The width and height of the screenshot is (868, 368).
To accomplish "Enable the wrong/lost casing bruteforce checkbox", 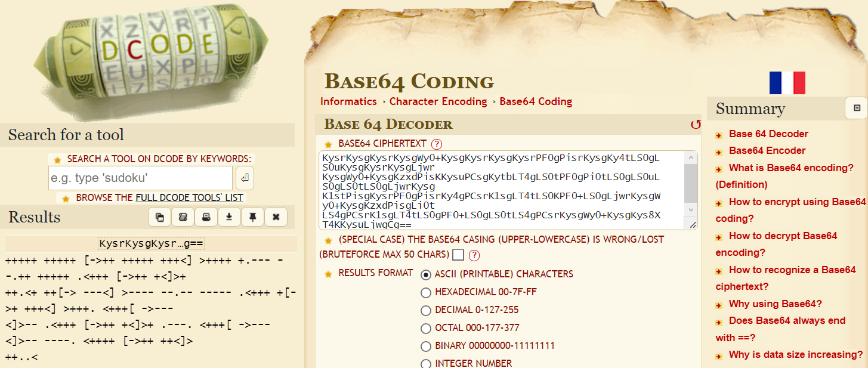I will pyautogui.click(x=458, y=255).
